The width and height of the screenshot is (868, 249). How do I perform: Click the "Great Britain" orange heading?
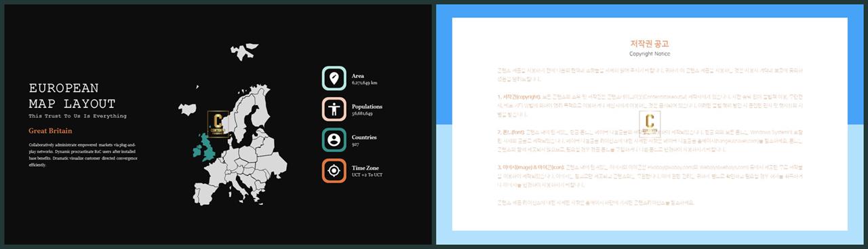[x=50, y=130]
